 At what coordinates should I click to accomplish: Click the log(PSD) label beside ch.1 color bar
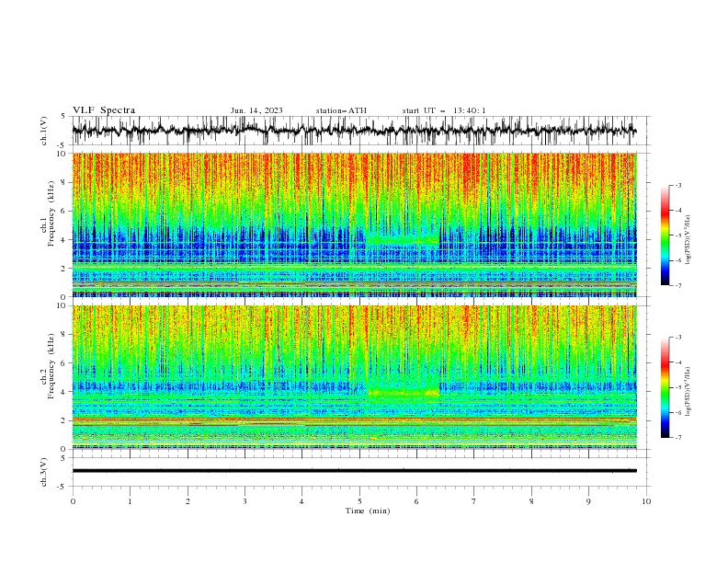688,240
